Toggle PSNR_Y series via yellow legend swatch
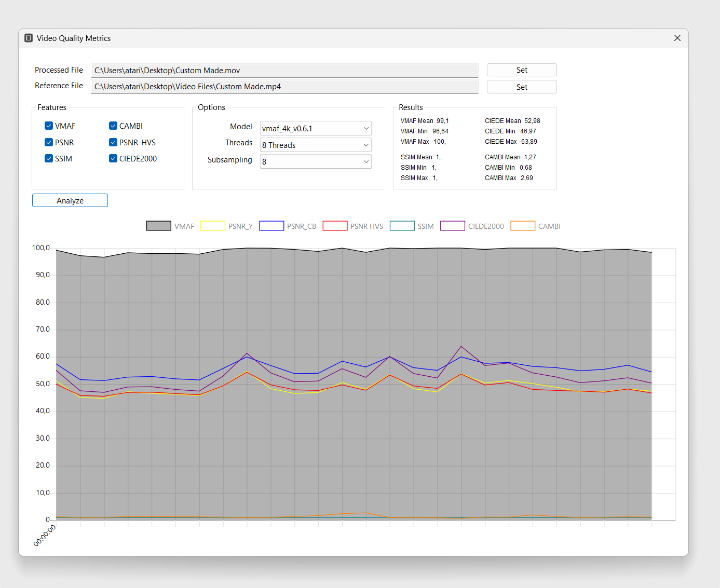The image size is (720, 588). tap(213, 226)
